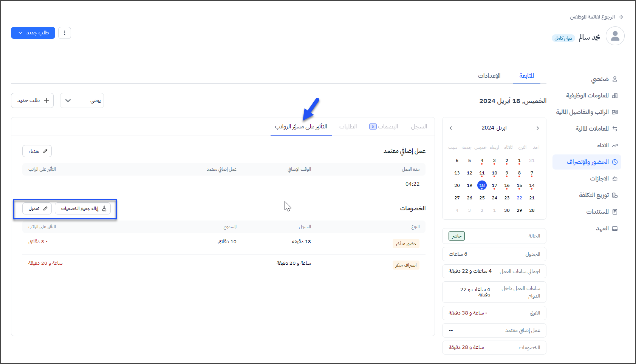Open the الطلبات tab

pos(348,126)
